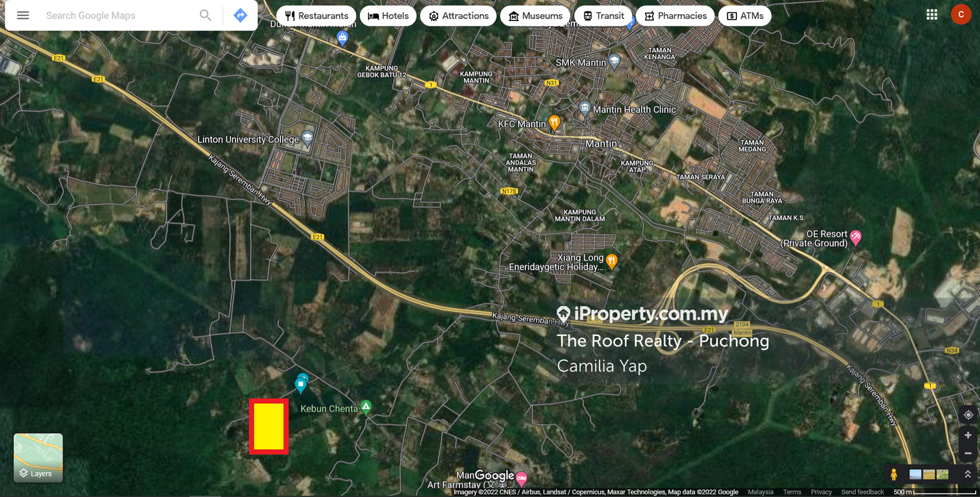Select the Hotels category chip
980x497 pixels.
click(388, 16)
